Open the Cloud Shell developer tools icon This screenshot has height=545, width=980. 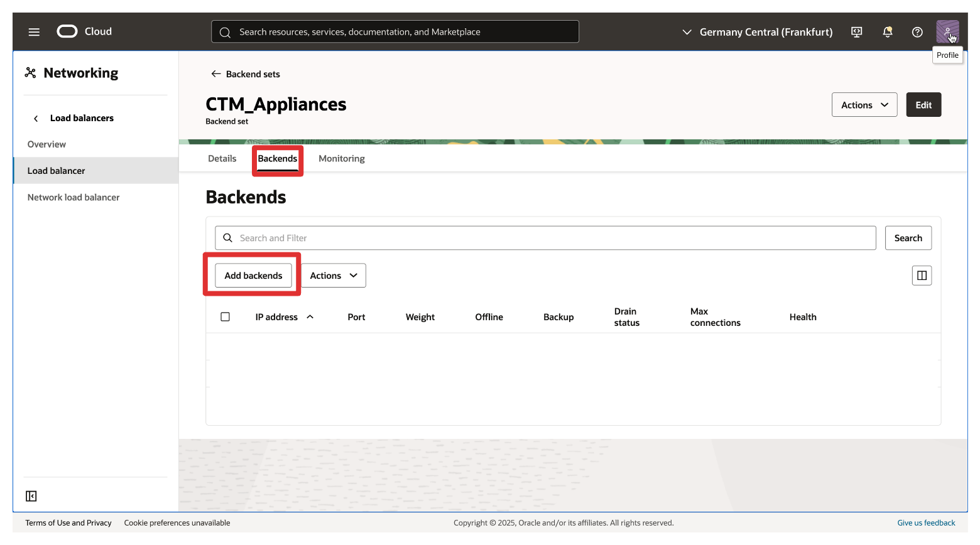pyautogui.click(x=856, y=32)
